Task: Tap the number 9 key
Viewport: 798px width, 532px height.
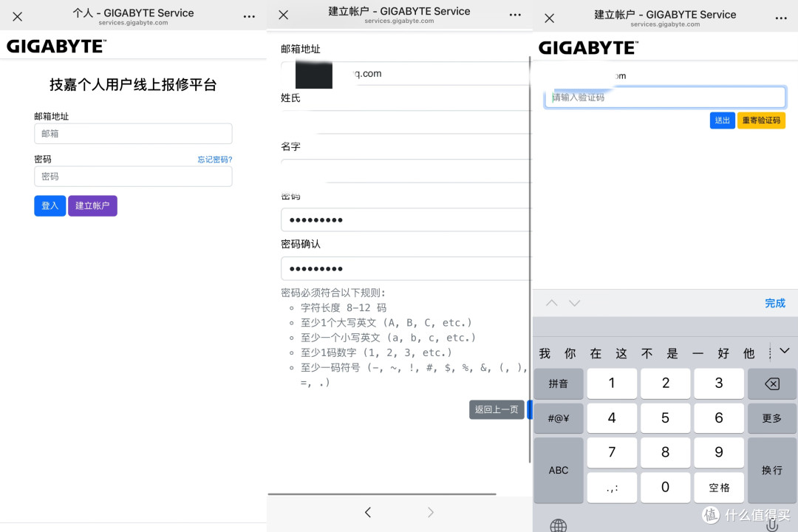Action: (x=719, y=453)
